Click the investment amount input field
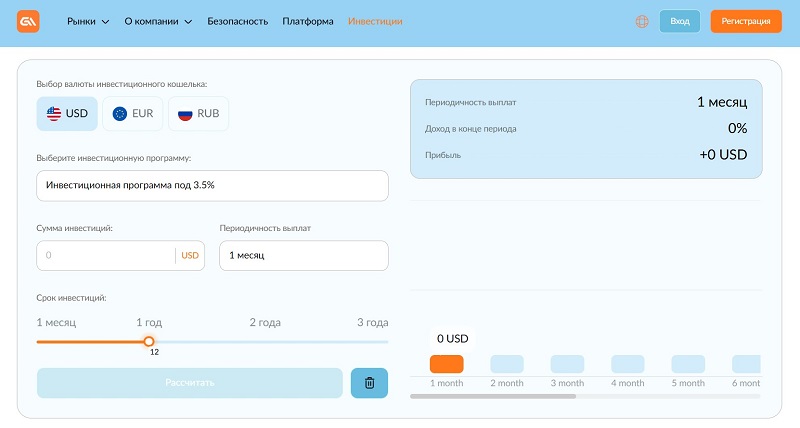Image resolution: width=800 pixels, height=428 pixels. click(120, 256)
